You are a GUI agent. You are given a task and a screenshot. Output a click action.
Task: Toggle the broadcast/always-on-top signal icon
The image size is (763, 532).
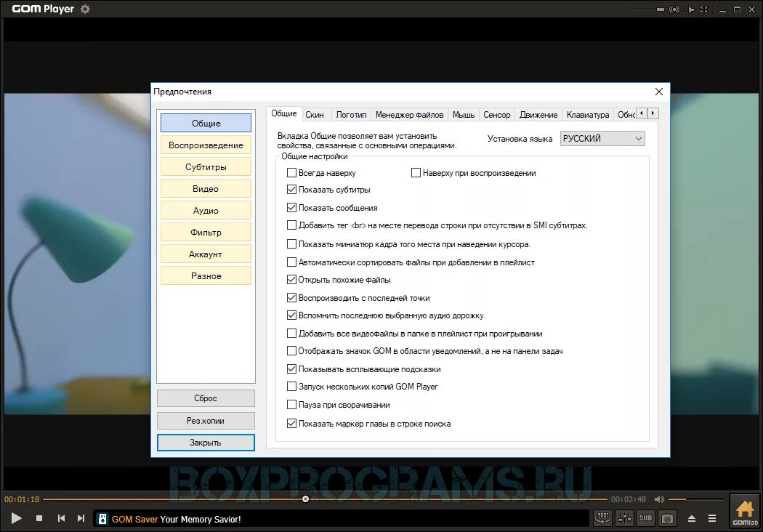click(674, 9)
